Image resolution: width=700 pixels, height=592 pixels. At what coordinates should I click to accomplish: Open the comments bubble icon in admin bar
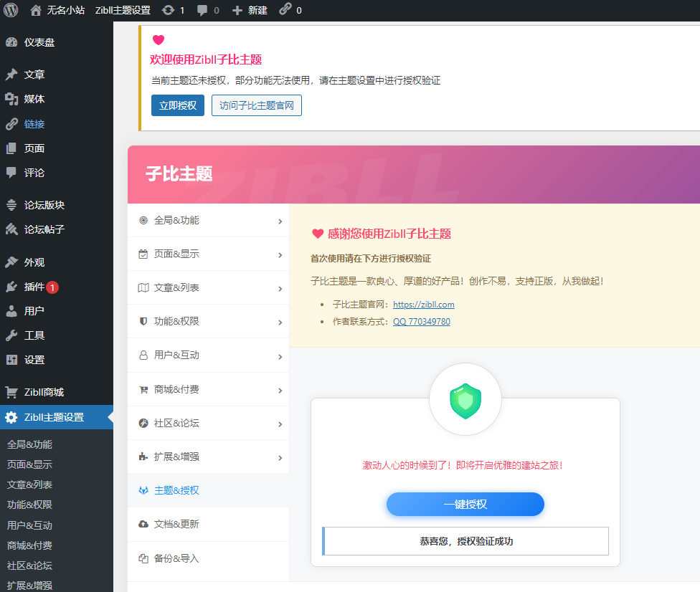pyautogui.click(x=202, y=10)
